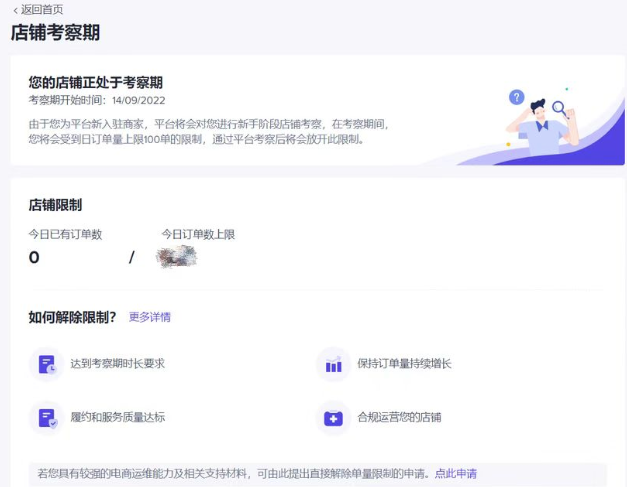Image resolution: width=627 pixels, height=487 pixels.
Task: Select the 合规运营您的店铺 text
Action: click(398, 417)
